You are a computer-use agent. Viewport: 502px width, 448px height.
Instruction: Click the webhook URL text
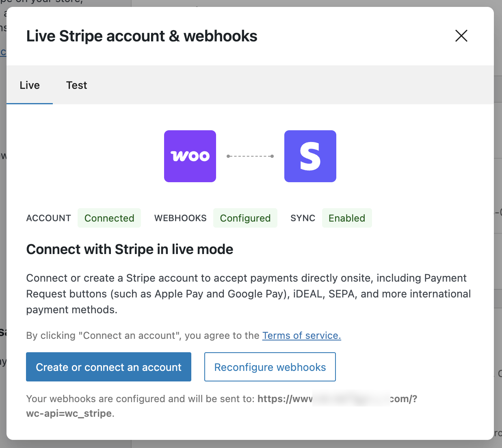[x=337, y=399]
